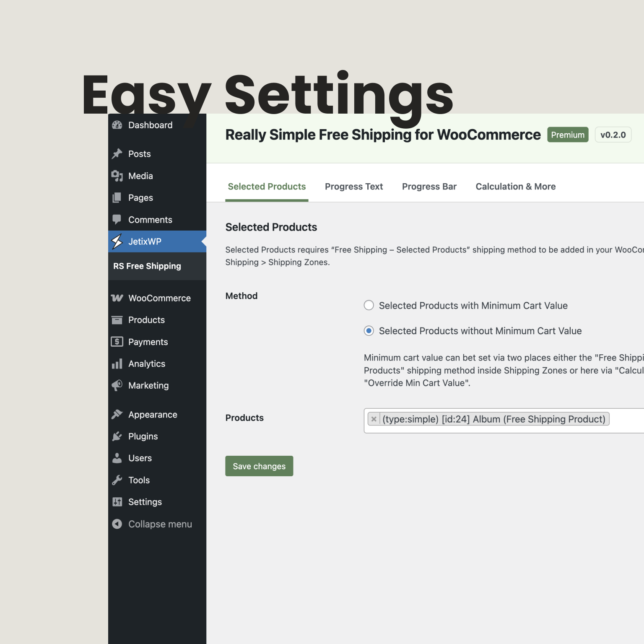Open the Plugins menu label
The width and height of the screenshot is (644, 644).
pyautogui.click(x=143, y=436)
